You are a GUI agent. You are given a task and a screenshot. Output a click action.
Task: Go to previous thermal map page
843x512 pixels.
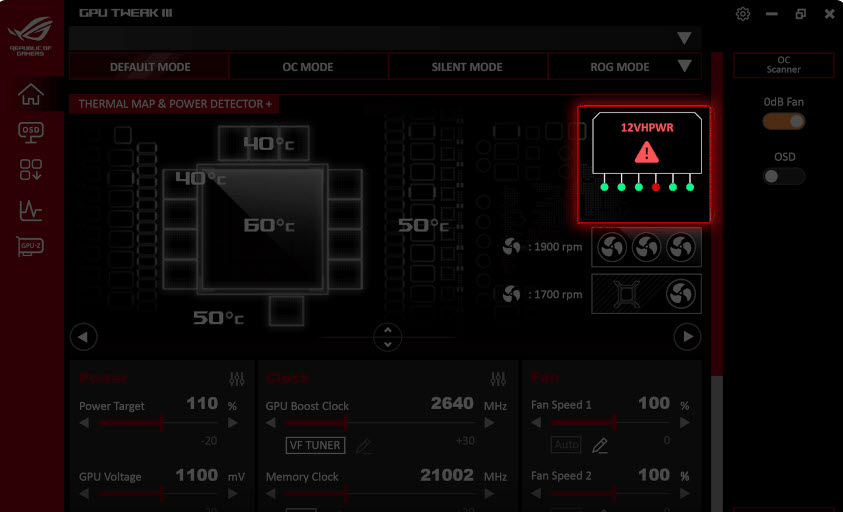click(83, 337)
